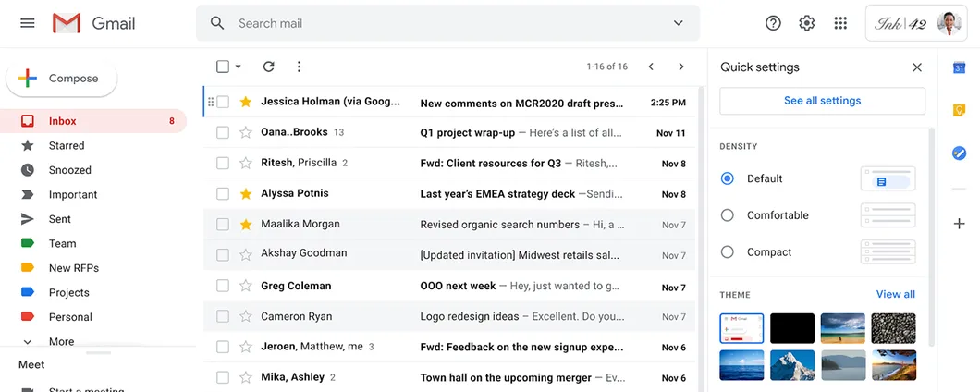This screenshot has width=980, height=392.
Task: Open Google Calendar side panel icon
Action: pos(960,67)
